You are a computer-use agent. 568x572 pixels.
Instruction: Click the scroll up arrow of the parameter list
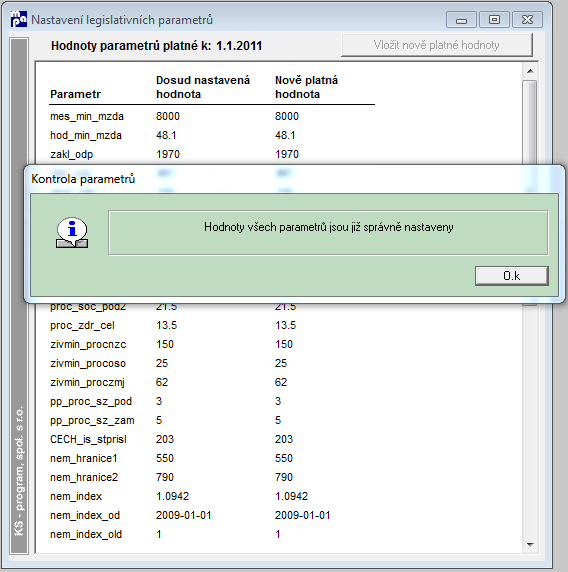click(530, 71)
